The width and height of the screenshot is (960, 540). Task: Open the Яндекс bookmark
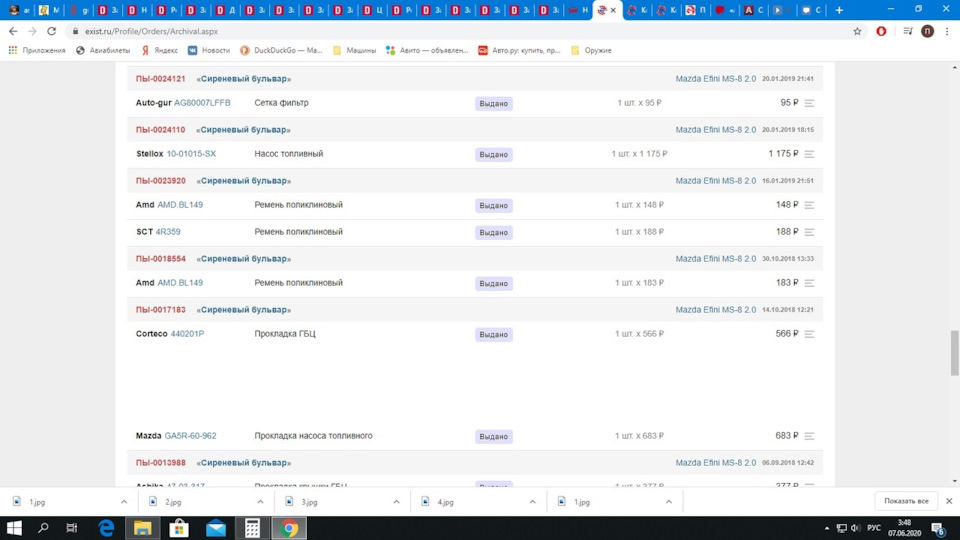click(x=159, y=50)
